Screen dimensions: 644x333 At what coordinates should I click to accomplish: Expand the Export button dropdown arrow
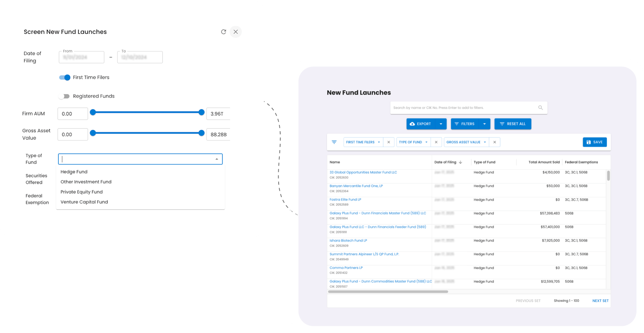[441, 124]
